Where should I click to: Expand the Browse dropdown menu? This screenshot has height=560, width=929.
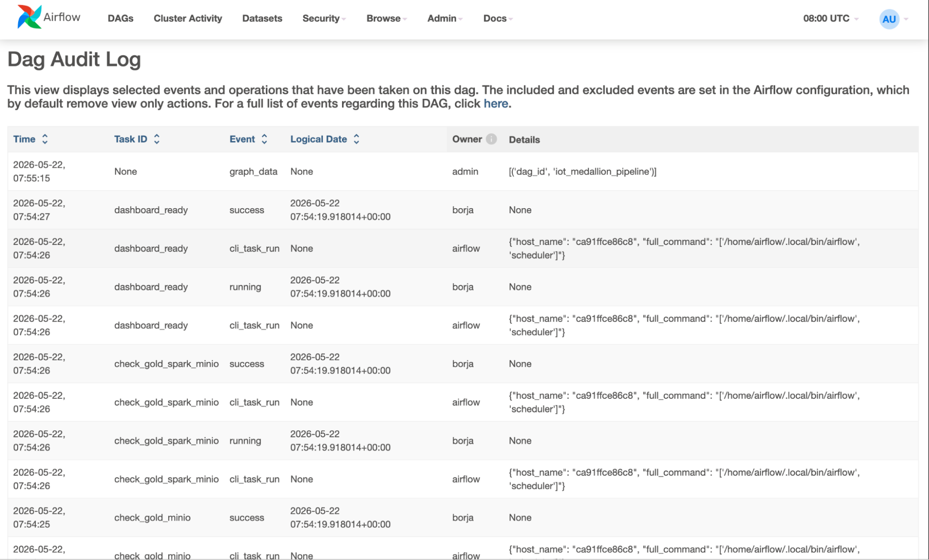[x=387, y=19]
